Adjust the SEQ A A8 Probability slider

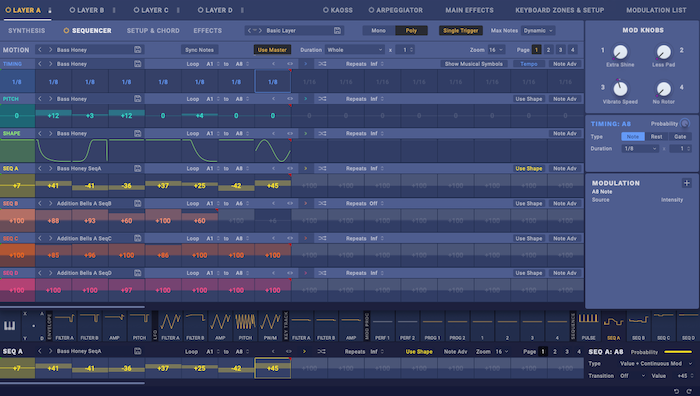[678, 352]
